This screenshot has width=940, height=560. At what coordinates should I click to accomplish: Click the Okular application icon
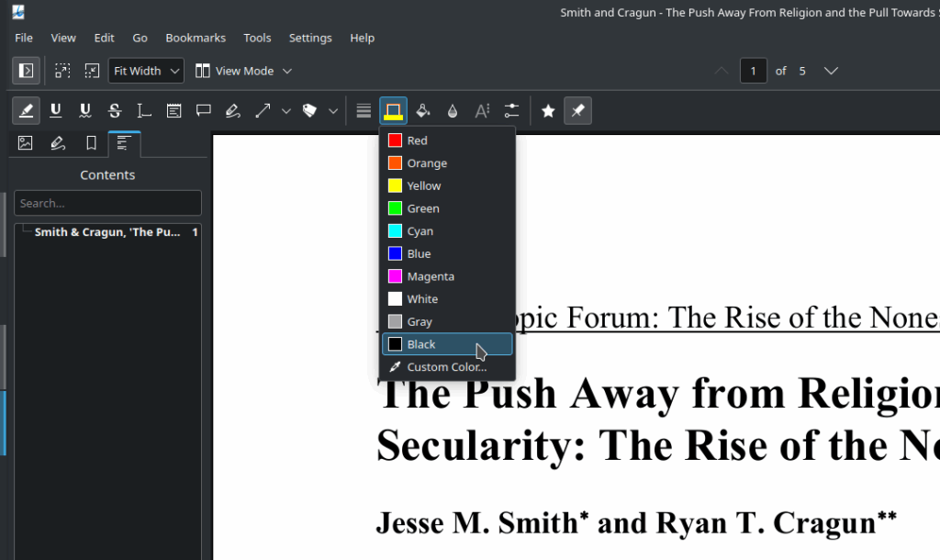tap(18, 12)
